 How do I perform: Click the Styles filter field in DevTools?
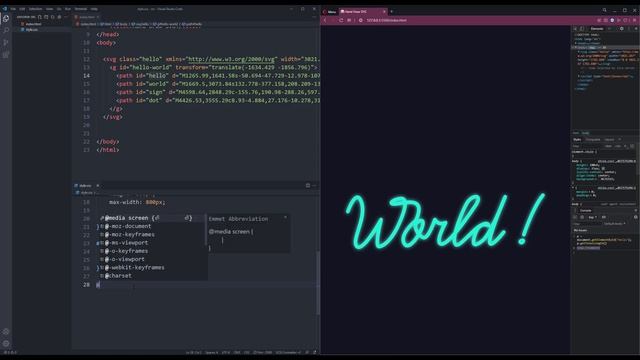pos(587,146)
